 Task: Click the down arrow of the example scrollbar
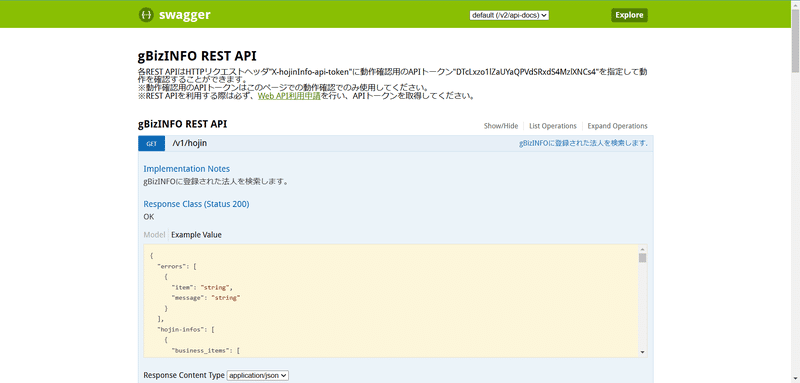click(642, 352)
